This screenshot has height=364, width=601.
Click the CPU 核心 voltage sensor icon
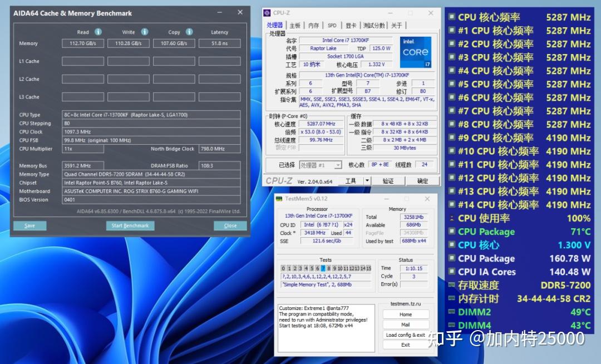[x=451, y=245]
